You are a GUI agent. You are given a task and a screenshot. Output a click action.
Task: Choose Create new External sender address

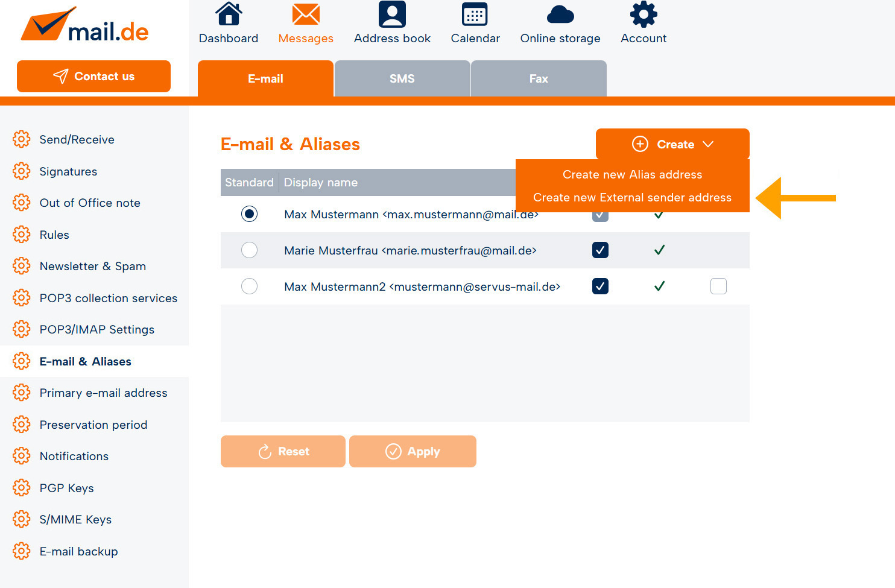632,198
